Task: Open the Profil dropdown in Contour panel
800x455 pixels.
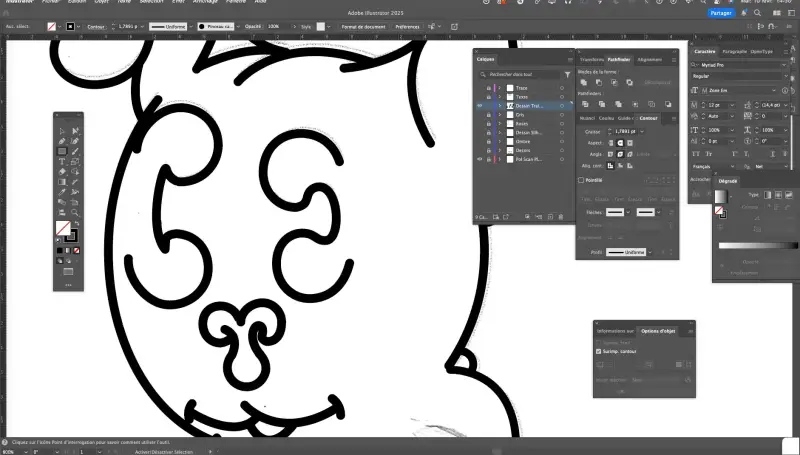Action: pyautogui.click(x=650, y=252)
